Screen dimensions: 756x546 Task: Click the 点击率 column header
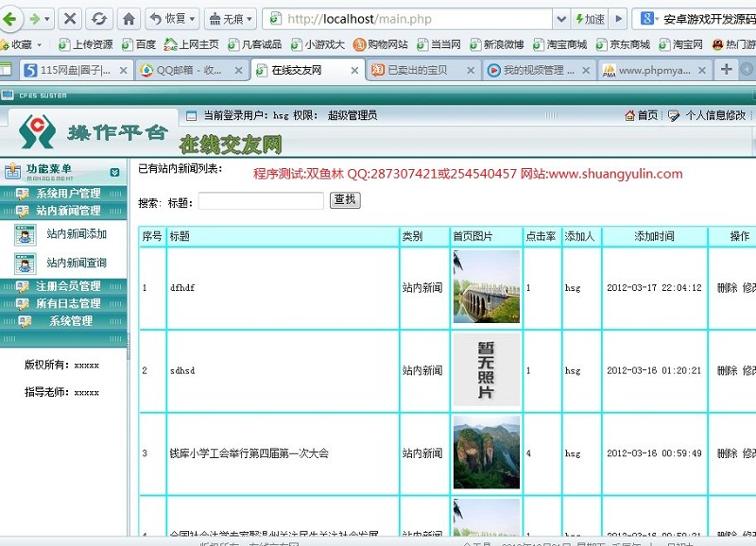click(x=541, y=236)
